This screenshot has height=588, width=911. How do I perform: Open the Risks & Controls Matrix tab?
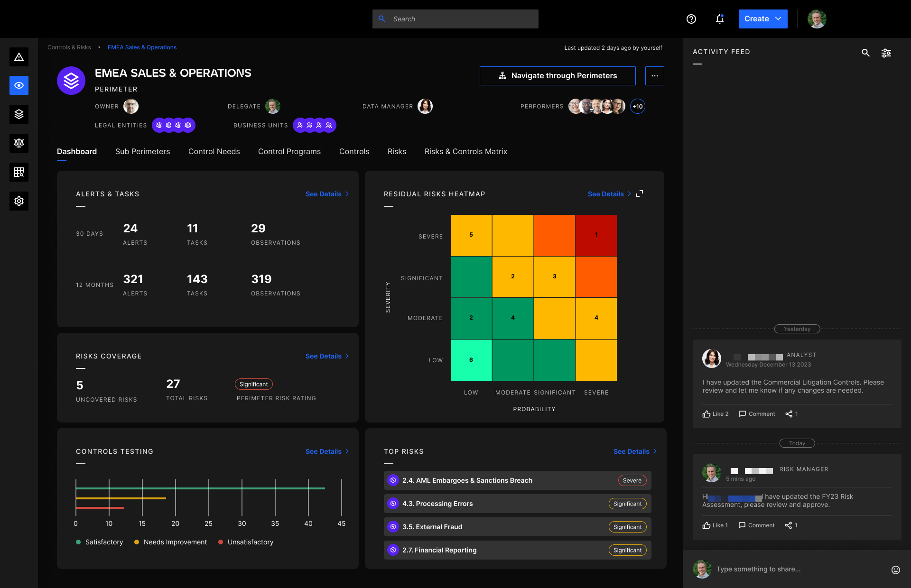[x=466, y=151]
